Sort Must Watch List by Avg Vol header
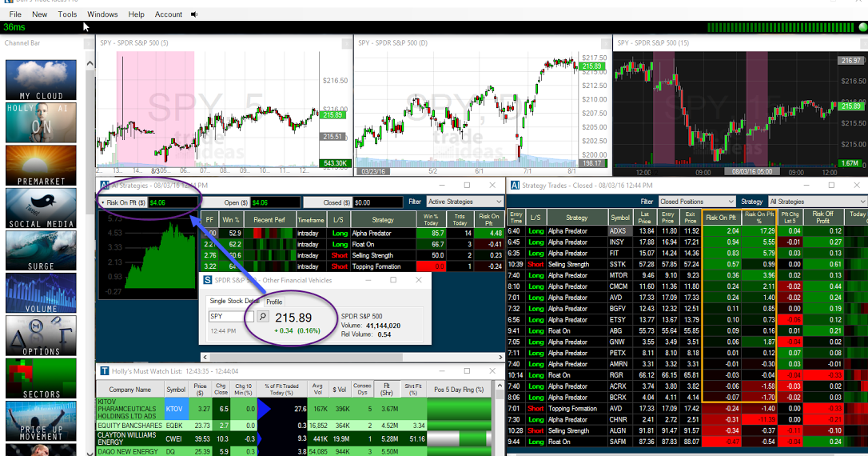This screenshot has width=868, height=456. (x=317, y=390)
